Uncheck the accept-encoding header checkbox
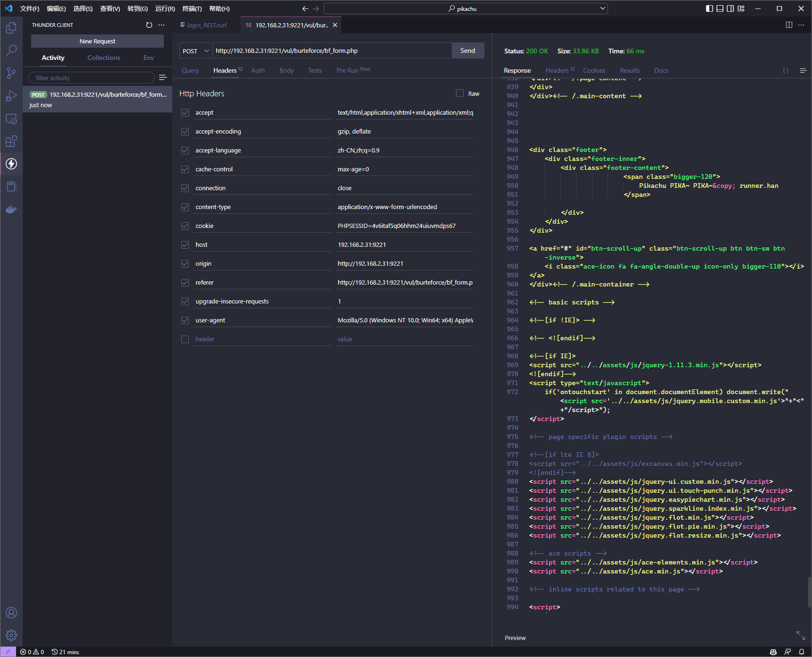 (x=185, y=131)
